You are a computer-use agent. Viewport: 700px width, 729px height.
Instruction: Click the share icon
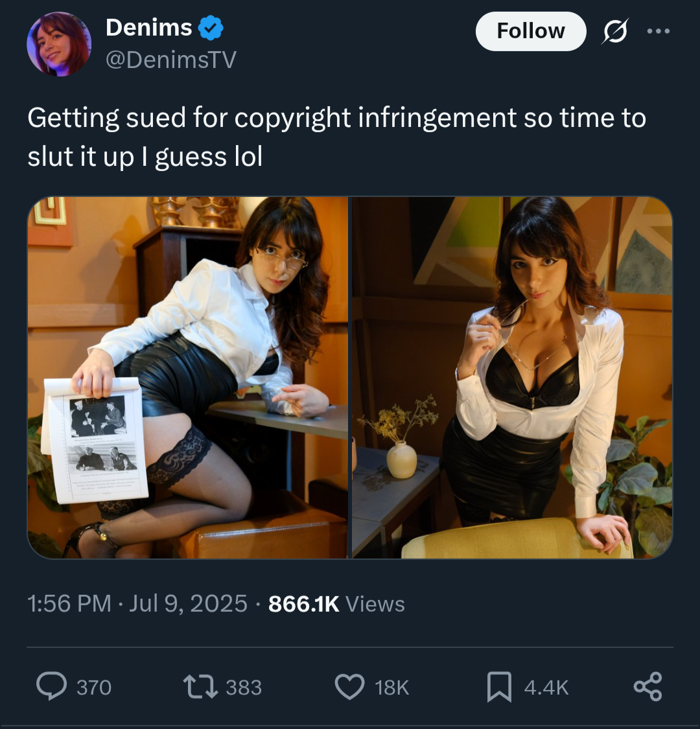(x=647, y=687)
